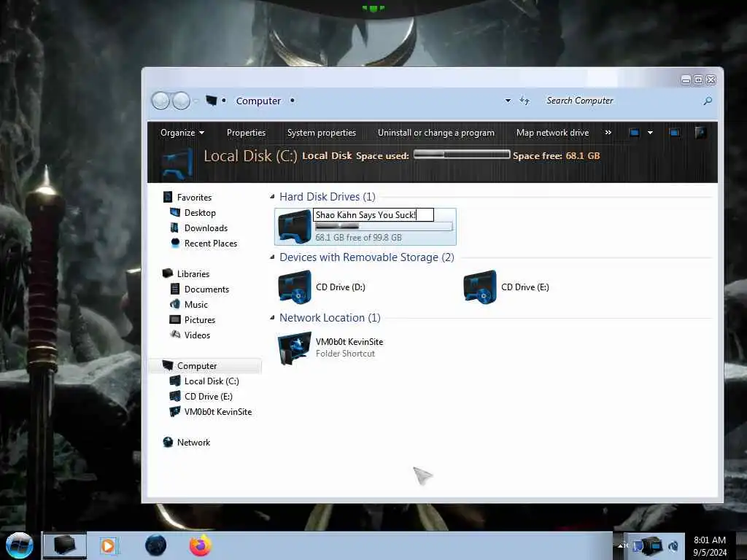
Task: Click the Back navigation button
Action: [x=160, y=101]
